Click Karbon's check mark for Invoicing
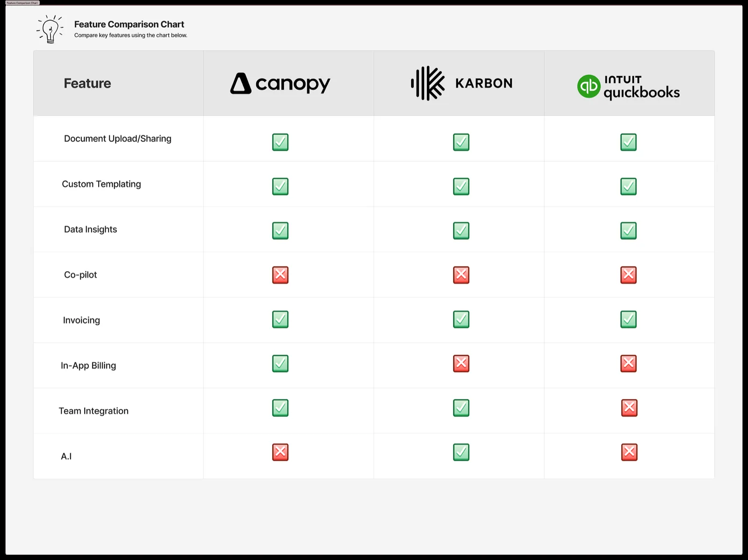Viewport: 748px width, 560px height. point(461,319)
